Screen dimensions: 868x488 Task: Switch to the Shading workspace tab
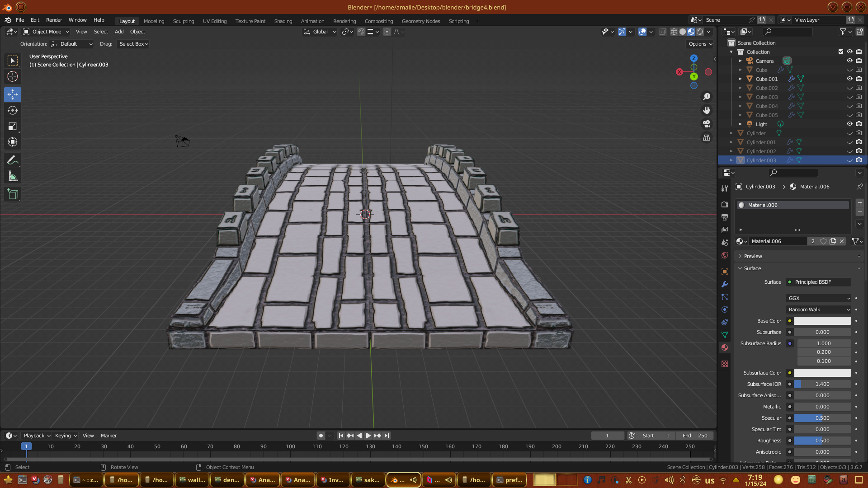point(283,21)
